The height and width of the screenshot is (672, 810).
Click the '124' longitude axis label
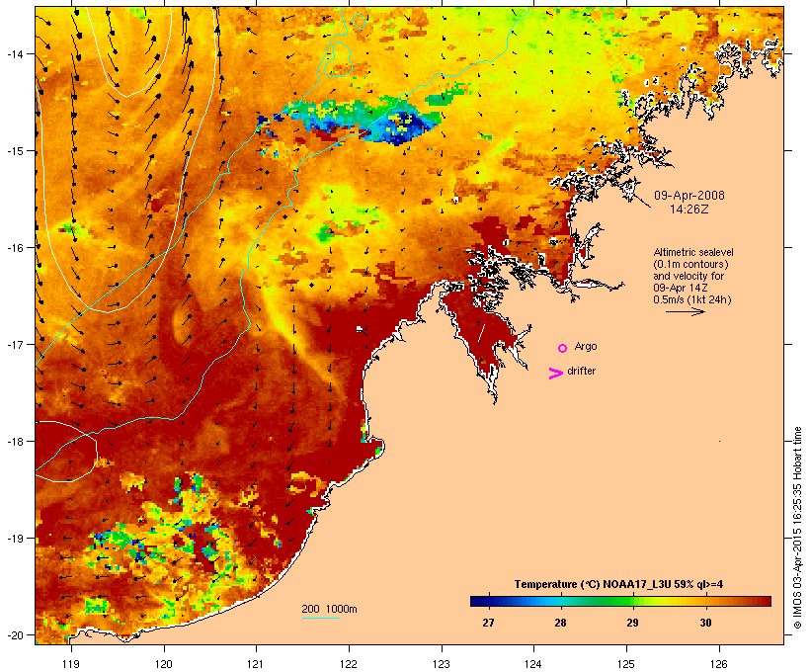coord(533,664)
